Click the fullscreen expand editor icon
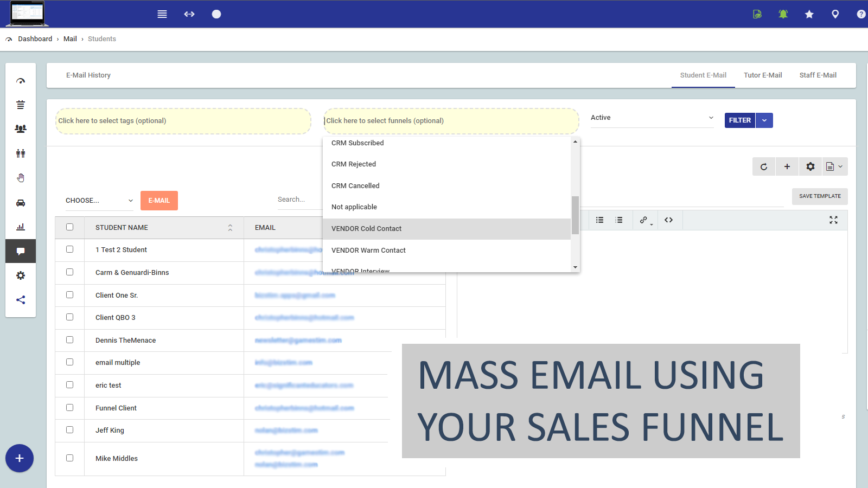This screenshot has width=868, height=488. pos(833,220)
